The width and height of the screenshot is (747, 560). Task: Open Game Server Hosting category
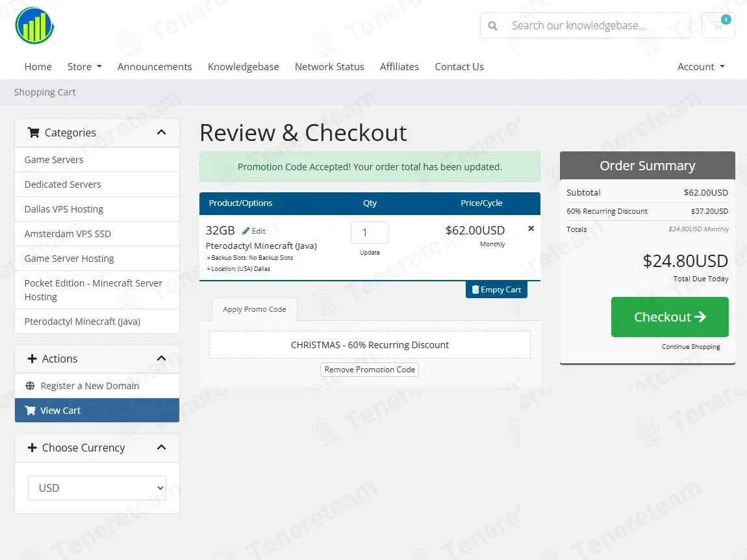pos(97,259)
